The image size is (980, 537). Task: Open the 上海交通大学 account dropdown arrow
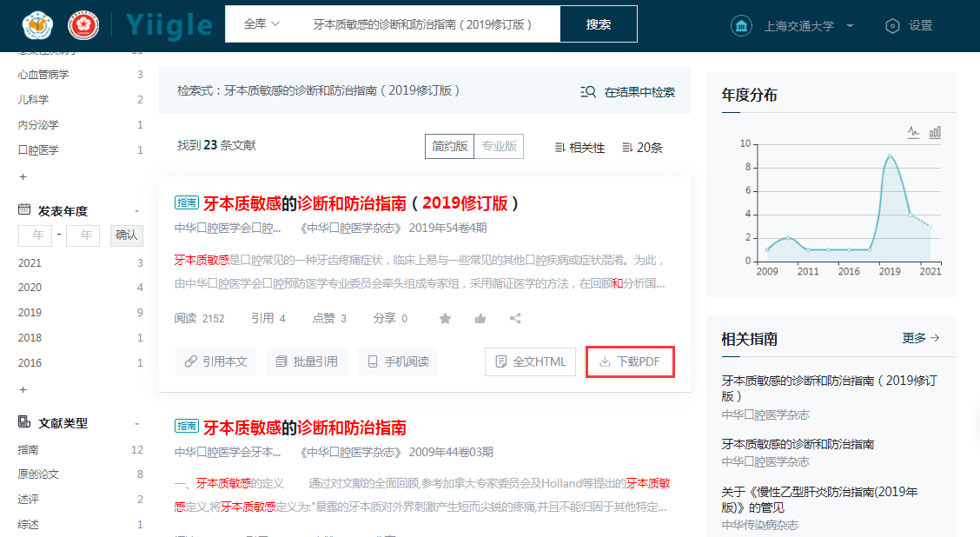pyautogui.click(x=850, y=25)
